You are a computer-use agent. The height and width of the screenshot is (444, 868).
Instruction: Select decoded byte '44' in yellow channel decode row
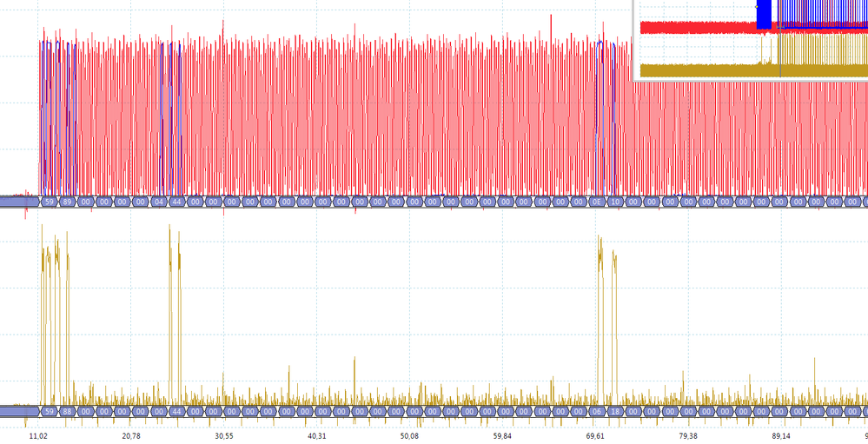(x=176, y=412)
